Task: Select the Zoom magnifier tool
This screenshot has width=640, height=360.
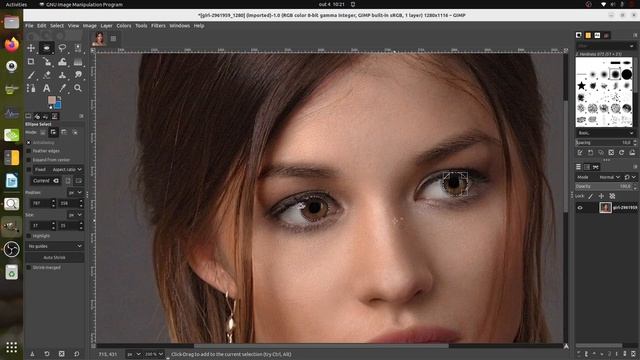Action: pos(78,88)
